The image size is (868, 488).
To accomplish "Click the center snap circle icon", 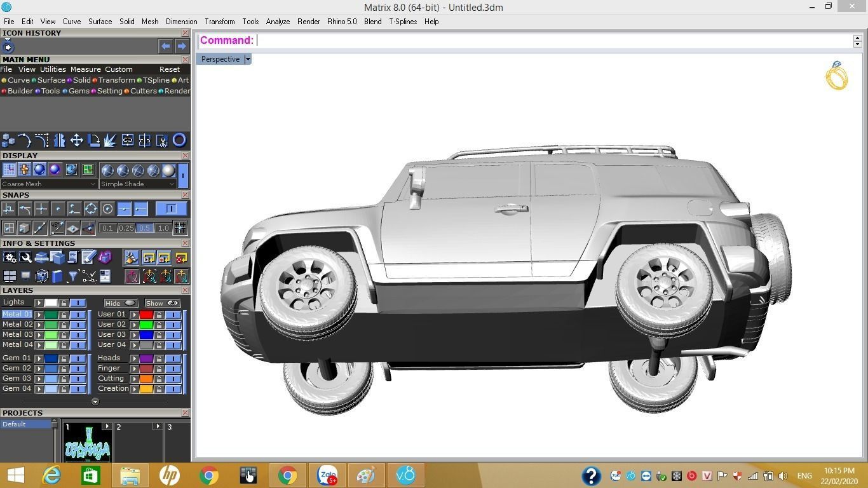I will tap(107, 209).
